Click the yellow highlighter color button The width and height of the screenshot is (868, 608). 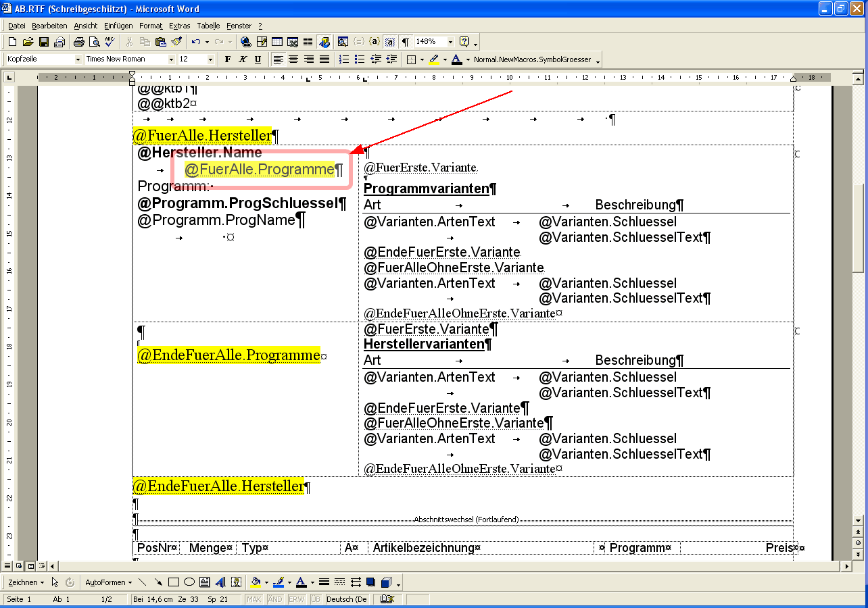(x=433, y=59)
